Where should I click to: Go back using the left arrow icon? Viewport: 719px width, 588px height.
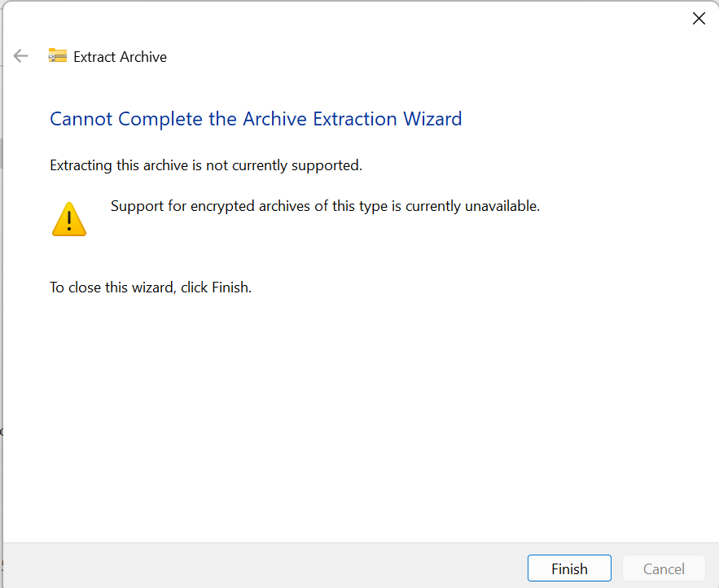pyautogui.click(x=20, y=56)
